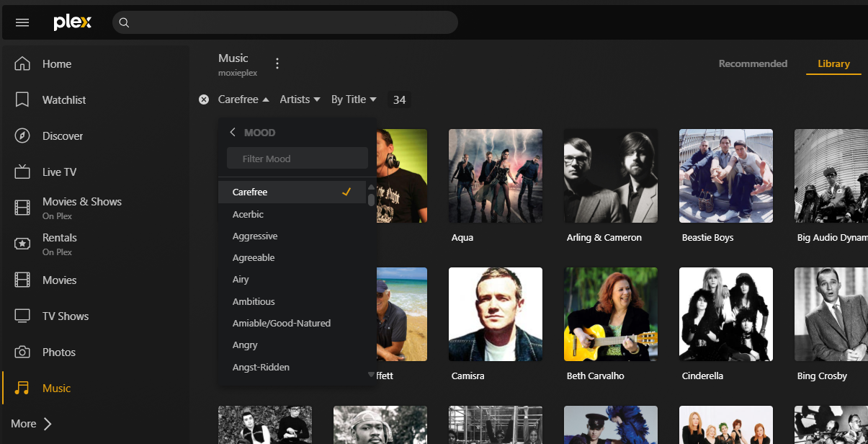Click the search magnifier icon

(124, 22)
